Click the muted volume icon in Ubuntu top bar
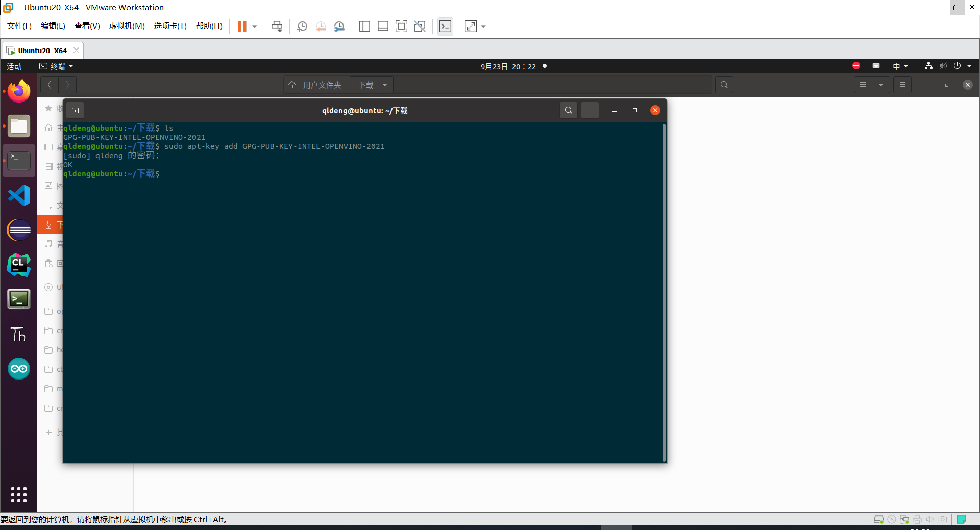The image size is (980, 530). point(943,66)
